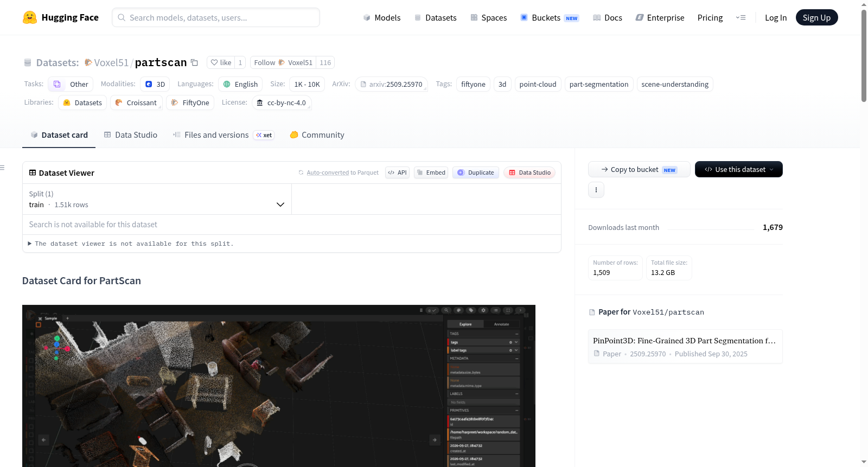Open the Enterprise page
This screenshot has height=467, width=868.
(660, 17)
